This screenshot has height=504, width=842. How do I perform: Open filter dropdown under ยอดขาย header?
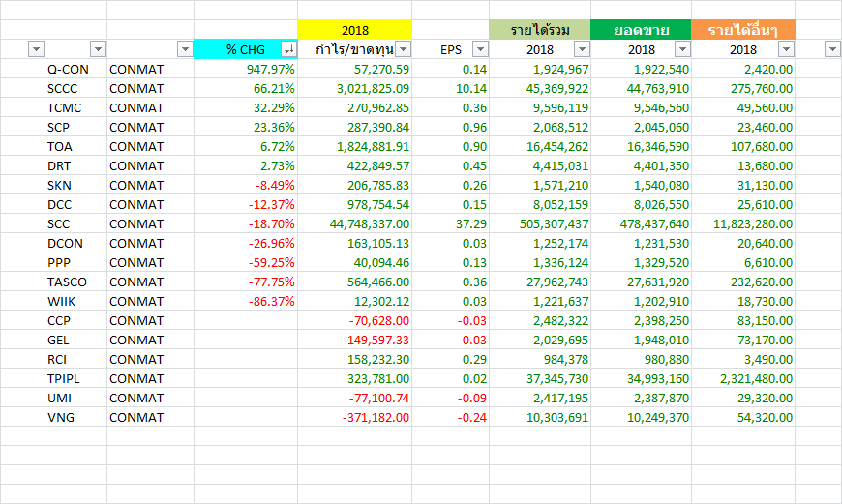coord(682,49)
